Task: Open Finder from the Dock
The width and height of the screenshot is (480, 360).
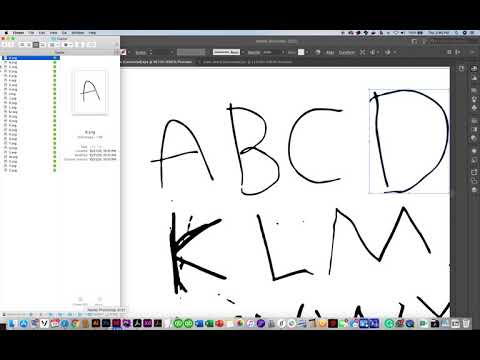Action: coord(12,323)
